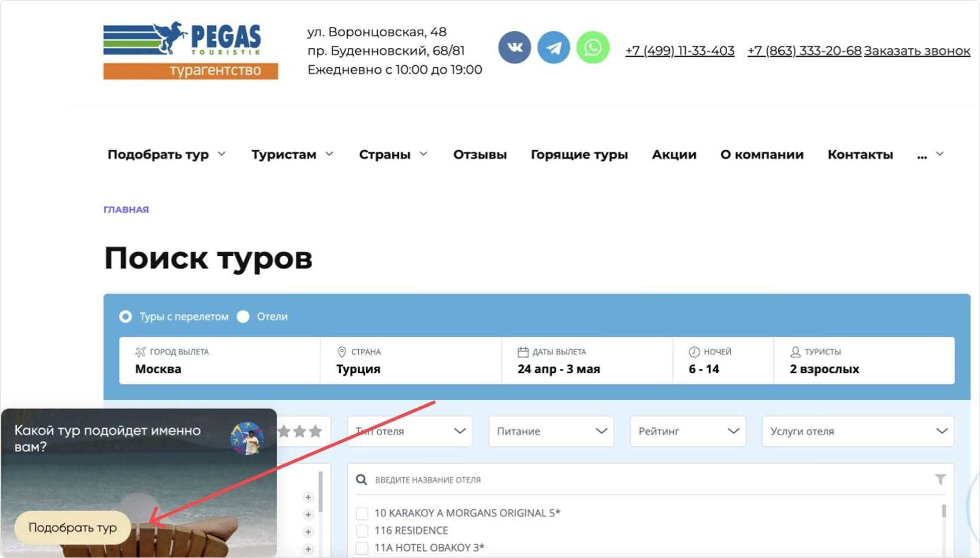The height and width of the screenshot is (558, 980).
Task: Check the 116 RESIDENCE hotel checkbox
Action: [x=362, y=530]
